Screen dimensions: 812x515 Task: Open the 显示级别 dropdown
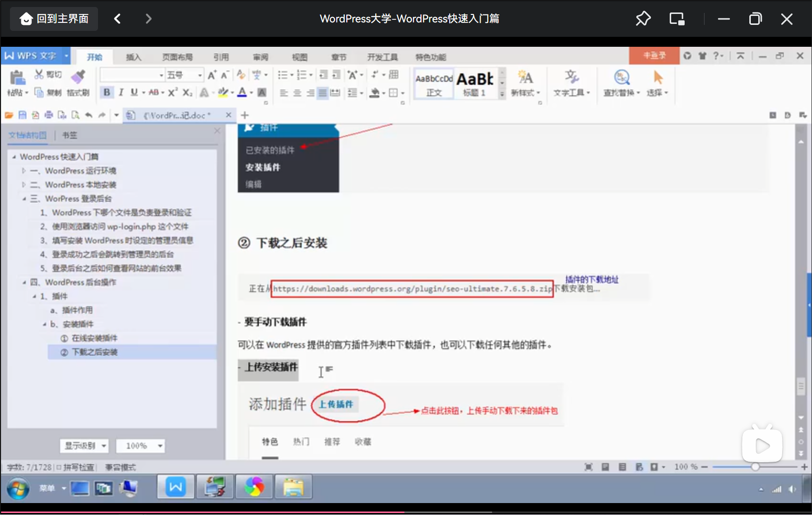tap(84, 446)
